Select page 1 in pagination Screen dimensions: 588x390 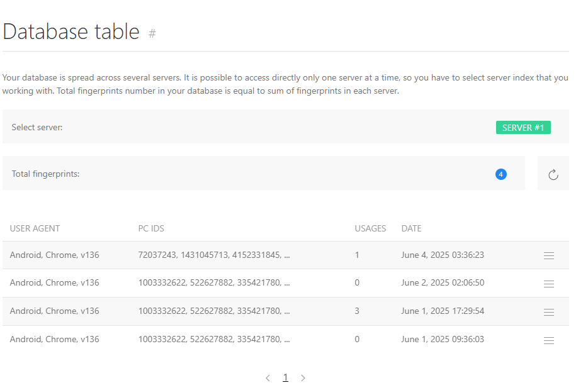point(285,377)
